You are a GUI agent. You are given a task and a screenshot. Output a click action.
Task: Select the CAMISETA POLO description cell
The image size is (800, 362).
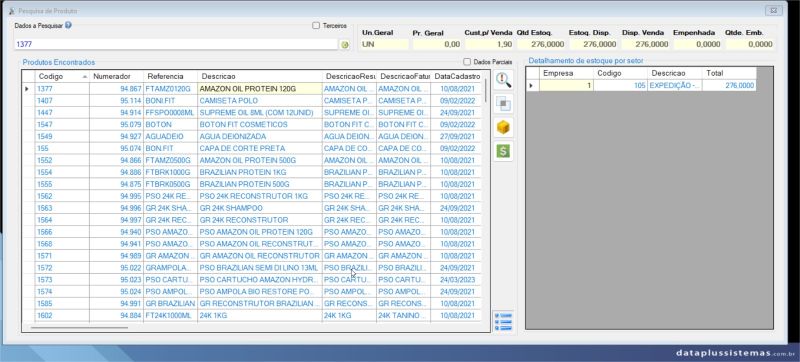[260, 100]
